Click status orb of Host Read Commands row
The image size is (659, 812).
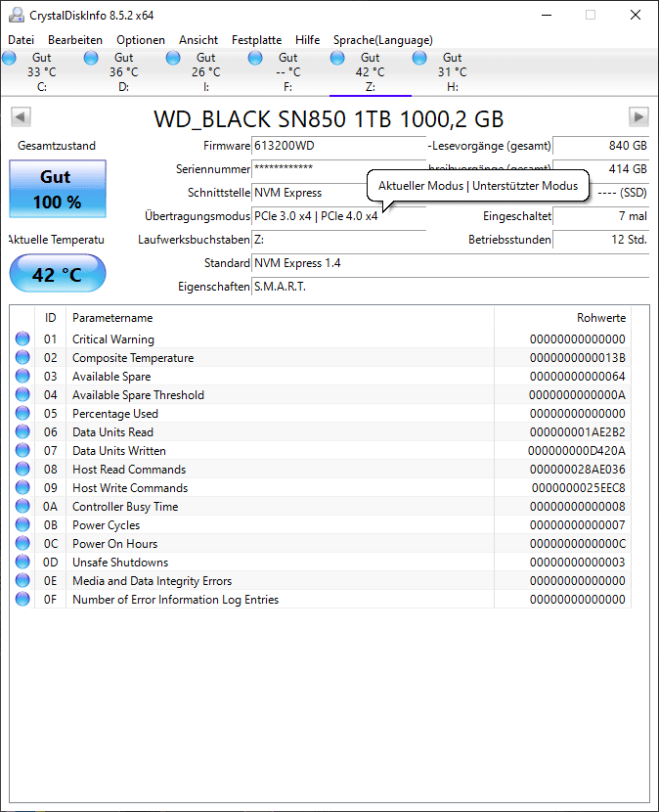point(22,470)
